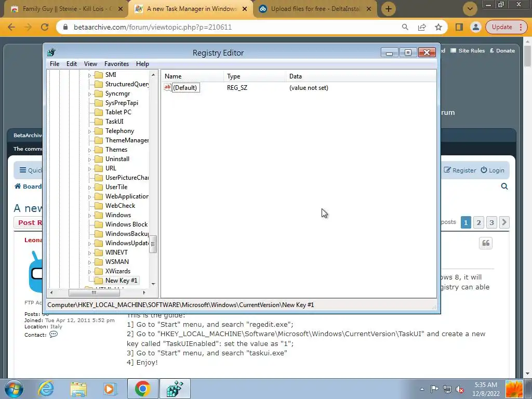The image size is (532, 399).
Task: Open Windows Explorer from taskbar
Action: [x=78, y=389]
